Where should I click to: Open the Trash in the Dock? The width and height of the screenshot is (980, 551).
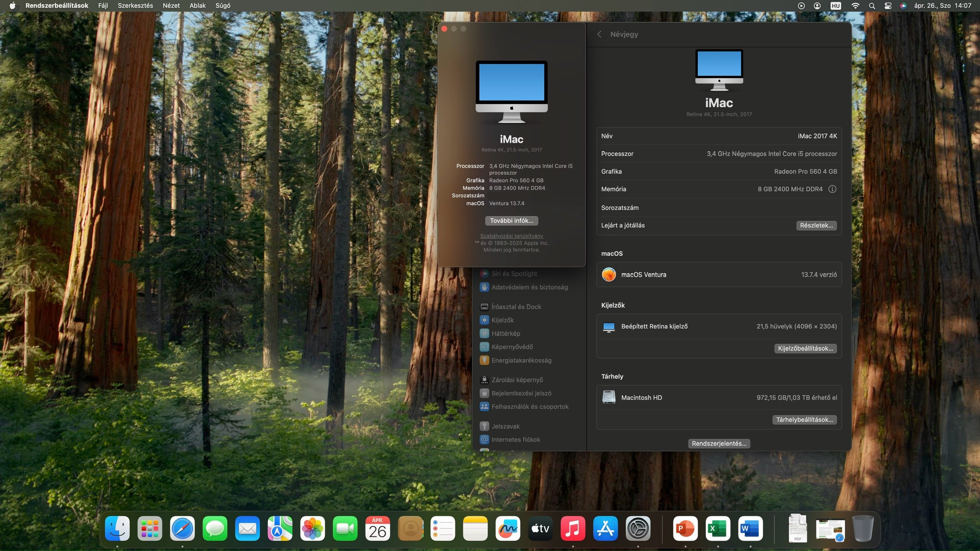tap(863, 529)
